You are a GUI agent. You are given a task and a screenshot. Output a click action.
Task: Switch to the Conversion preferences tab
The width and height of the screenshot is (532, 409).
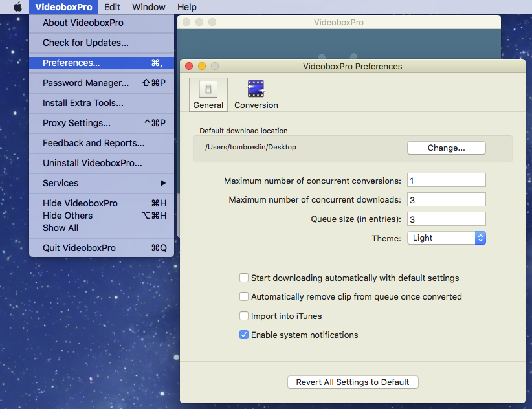(256, 94)
